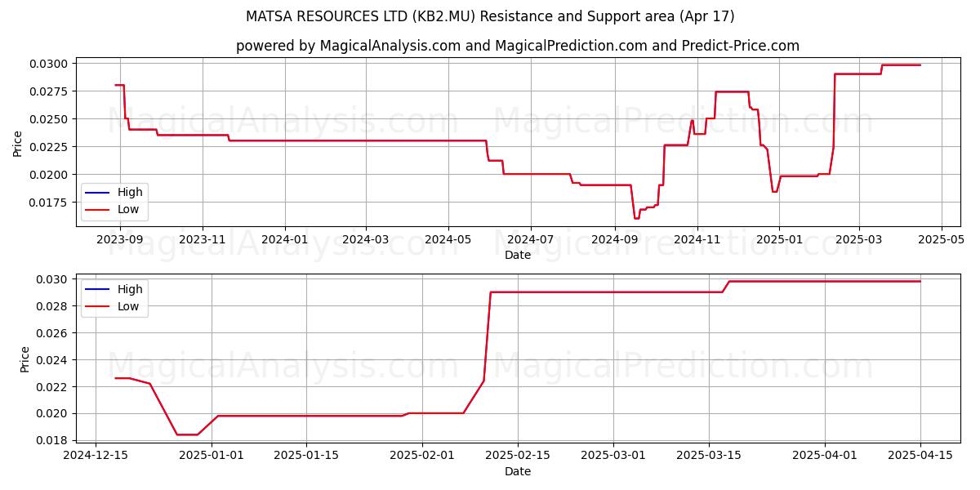Click the top chart 'Price' axis label
Image resolution: width=980 pixels, height=490 pixels.
18,142
